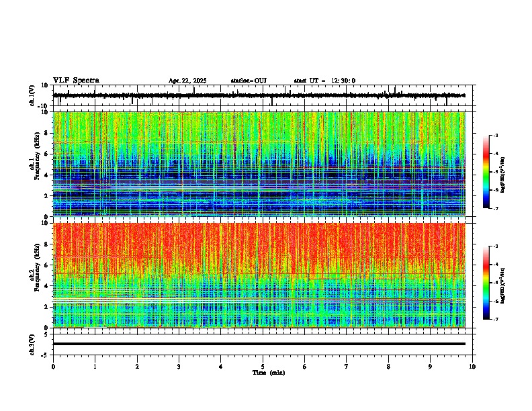
Task: Click the time axis tick label "7"
Action: point(347,367)
